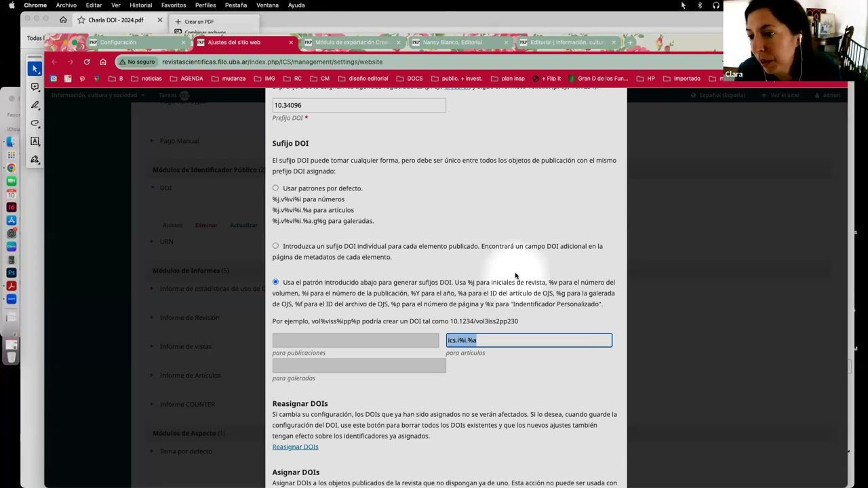Screen dimensions: 868x488
Task: Open the Tareas notifications button
Action: click(174, 96)
